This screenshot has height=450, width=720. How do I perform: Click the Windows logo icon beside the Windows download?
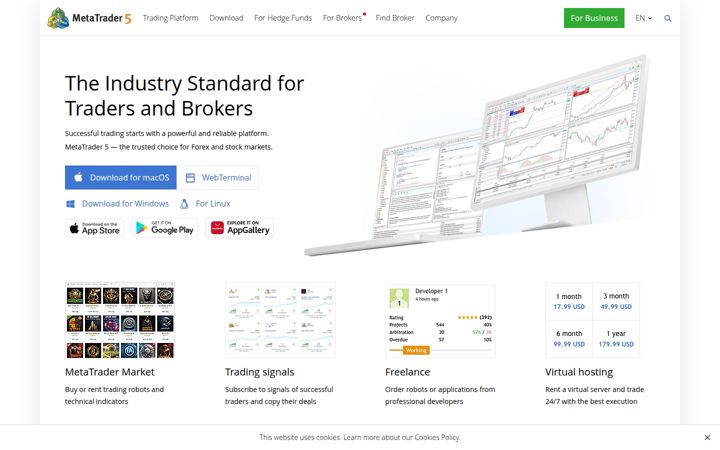click(70, 204)
